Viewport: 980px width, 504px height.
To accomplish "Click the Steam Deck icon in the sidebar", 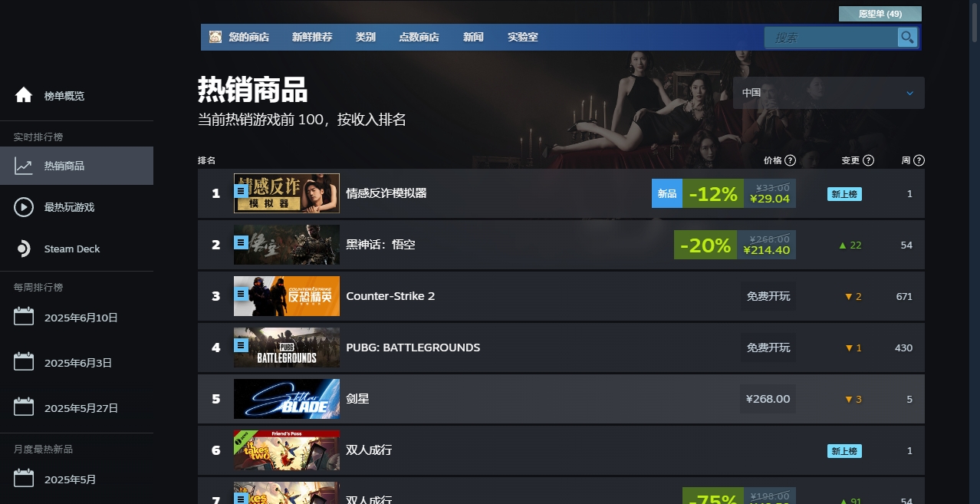I will 24,249.
